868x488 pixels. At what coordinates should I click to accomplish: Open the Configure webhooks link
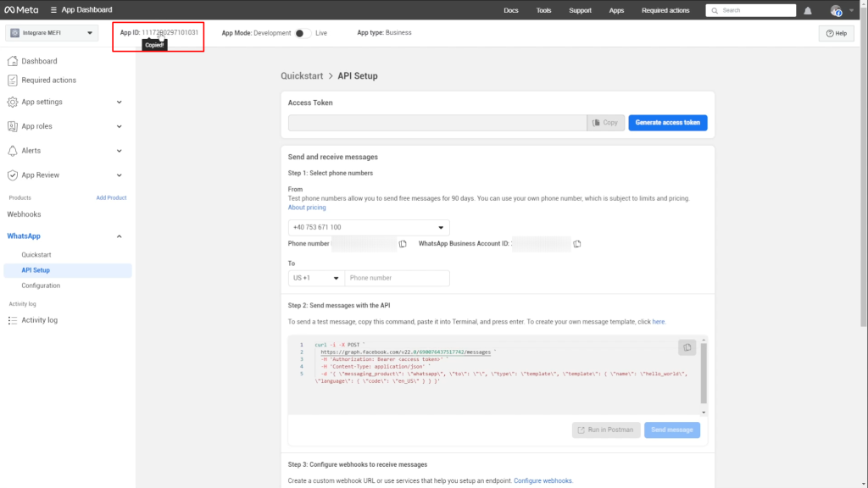point(542,481)
